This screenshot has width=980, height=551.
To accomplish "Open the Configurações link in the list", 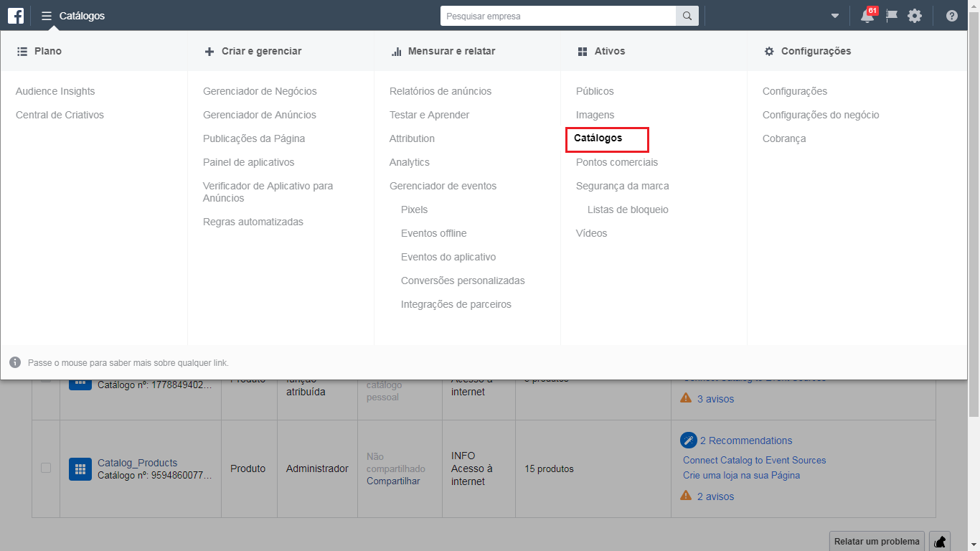I will click(x=795, y=91).
